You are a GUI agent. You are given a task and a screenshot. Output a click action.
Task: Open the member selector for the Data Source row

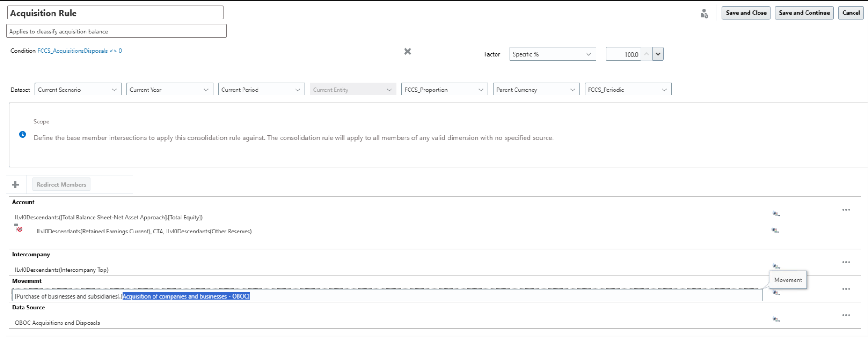click(x=776, y=319)
